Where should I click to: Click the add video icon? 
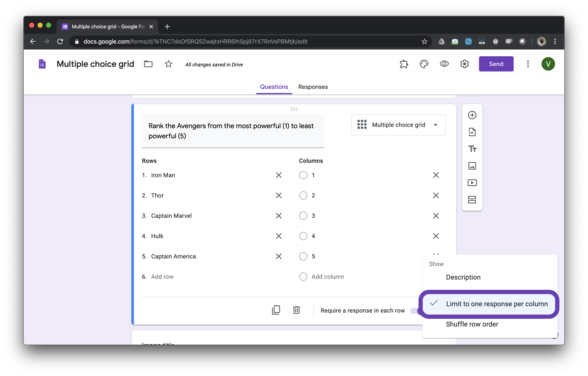pos(472,183)
